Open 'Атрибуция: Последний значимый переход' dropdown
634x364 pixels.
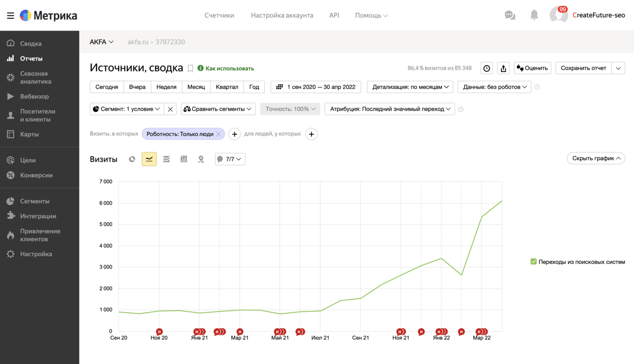389,109
